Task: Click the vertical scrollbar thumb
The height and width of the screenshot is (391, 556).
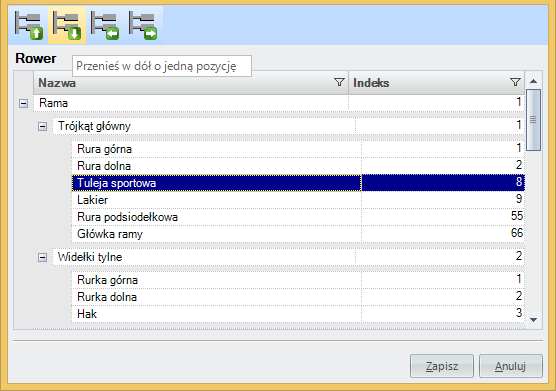Action: pos(533,120)
